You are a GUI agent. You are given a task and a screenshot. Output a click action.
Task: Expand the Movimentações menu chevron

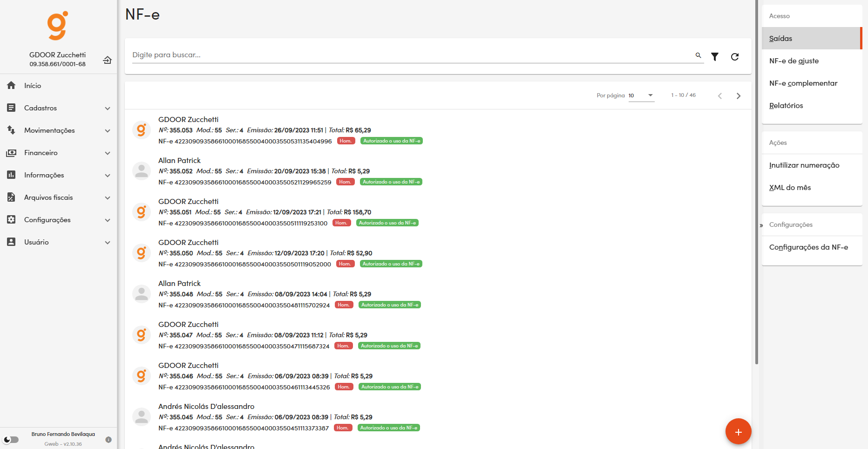pyautogui.click(x=108, y=130)
